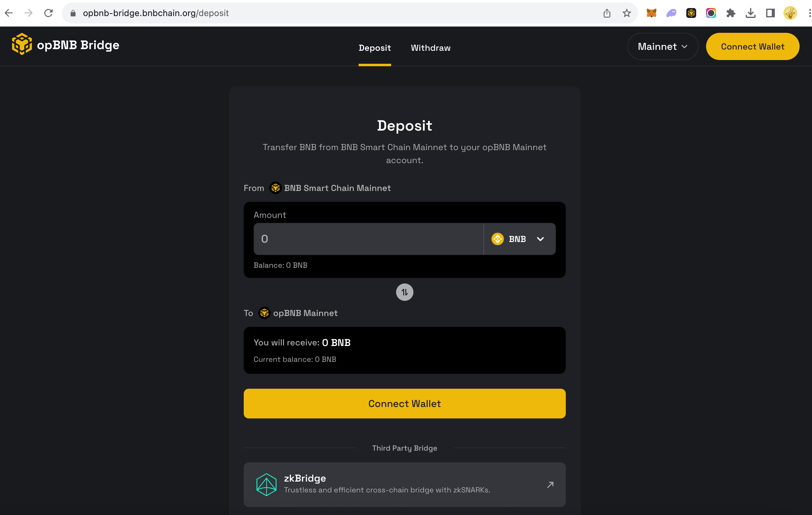Swap deposit direction with the arrows icon
Screen dimensions: 812x515
coord(404,292)
